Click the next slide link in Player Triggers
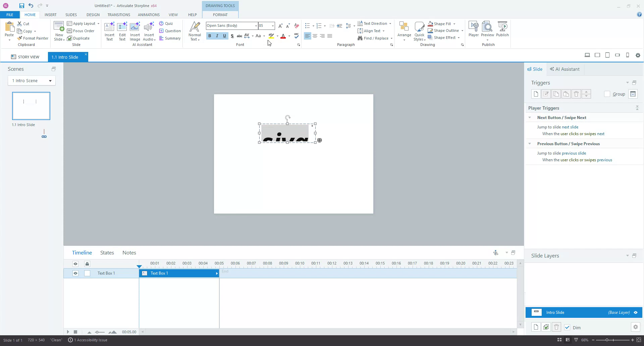 point(570,127)
